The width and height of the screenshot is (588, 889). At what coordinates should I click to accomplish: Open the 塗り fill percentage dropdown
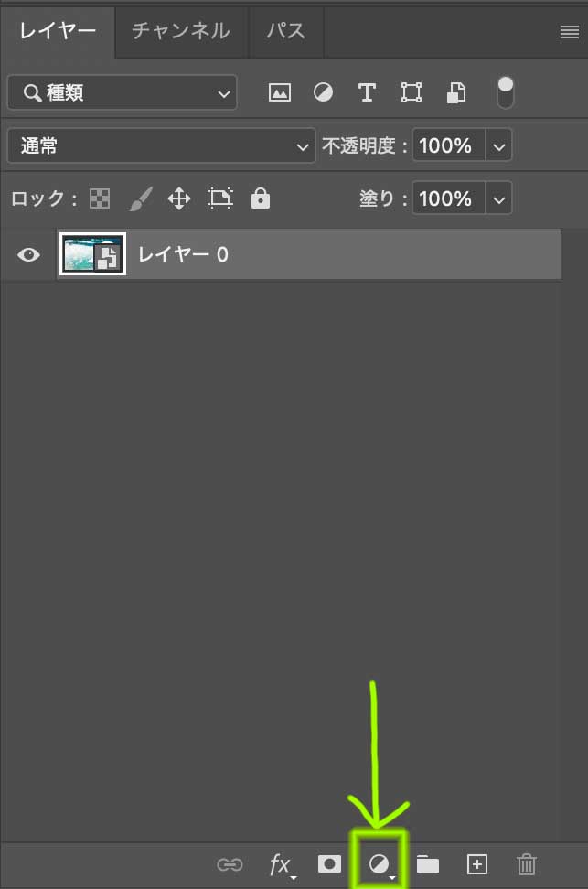coord(498,198)
